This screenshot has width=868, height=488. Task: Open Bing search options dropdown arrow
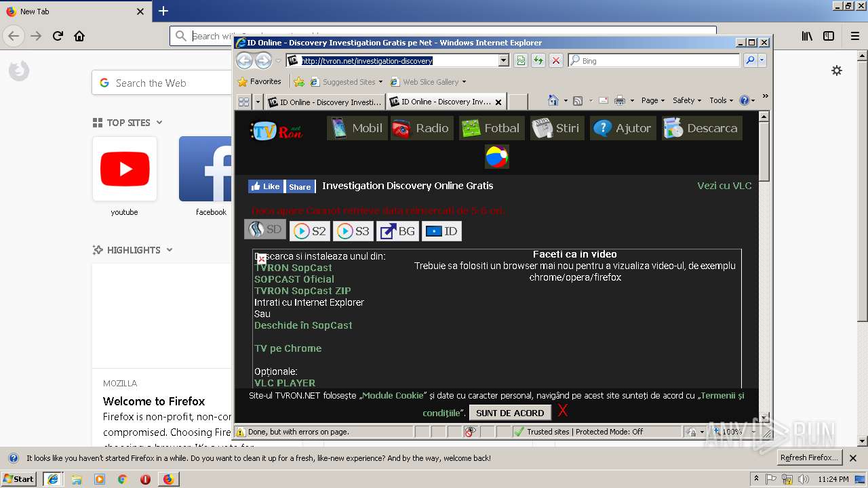click(x=762, y=60)
